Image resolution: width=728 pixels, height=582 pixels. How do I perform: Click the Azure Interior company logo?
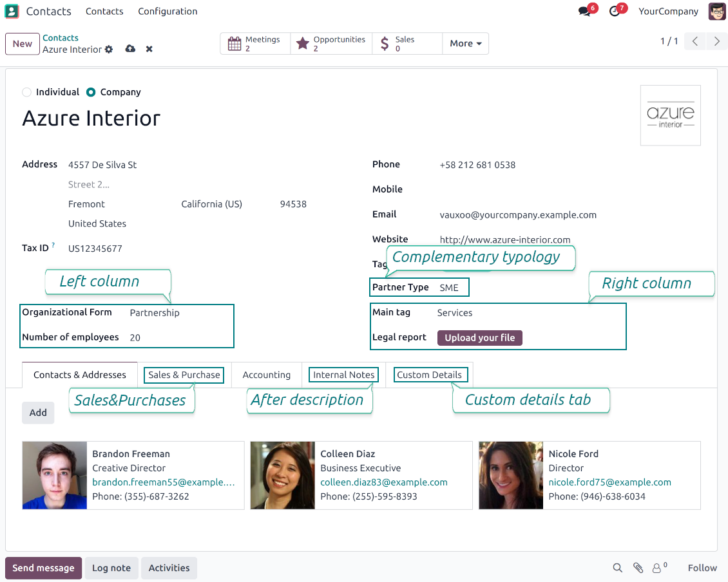[x=671, y=115]
